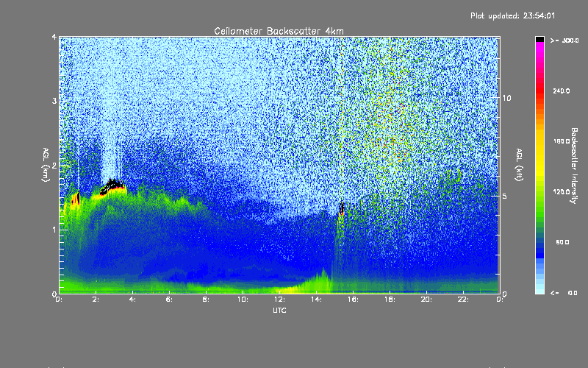Click the black swatch atop the colorbar
This screenshot has height=368, width=588.
[x=539, y=39]
